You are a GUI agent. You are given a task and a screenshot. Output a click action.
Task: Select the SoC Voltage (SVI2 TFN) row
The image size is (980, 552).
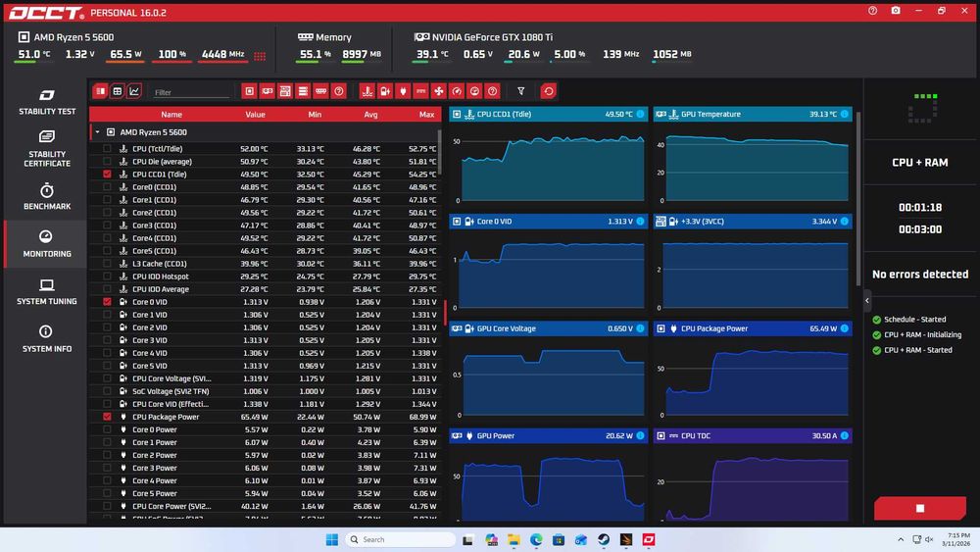point(266,391)
